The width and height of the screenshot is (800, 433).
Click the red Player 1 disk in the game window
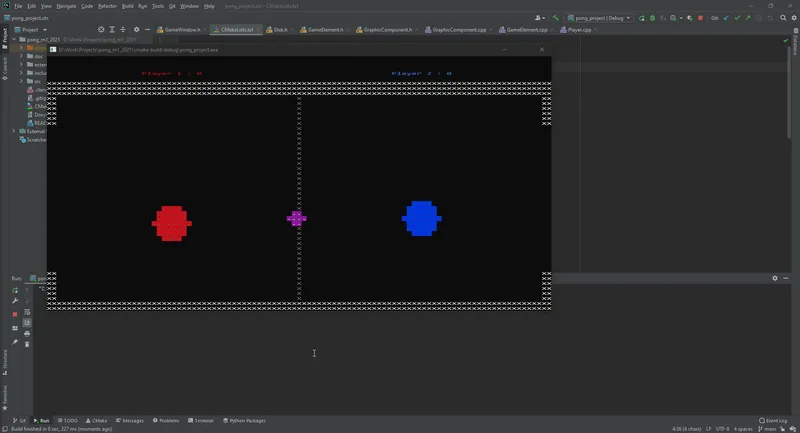coord(172,223)
